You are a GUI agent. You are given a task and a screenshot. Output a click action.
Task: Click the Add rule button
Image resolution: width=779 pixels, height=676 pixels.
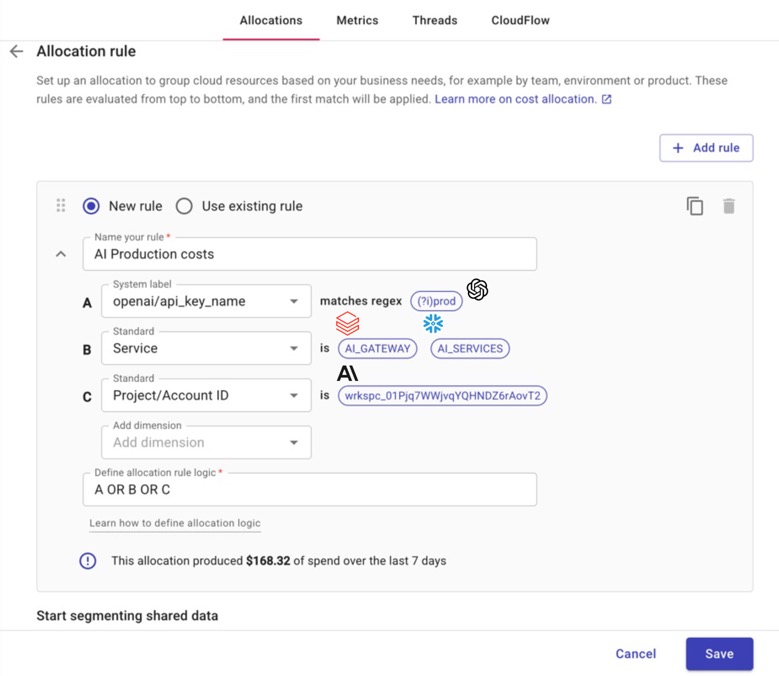[706, 148]
